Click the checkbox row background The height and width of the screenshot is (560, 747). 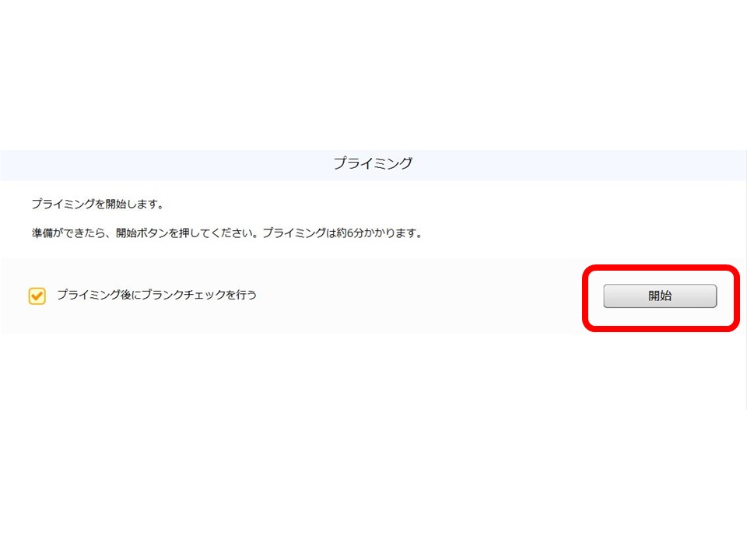click(350, 296)
